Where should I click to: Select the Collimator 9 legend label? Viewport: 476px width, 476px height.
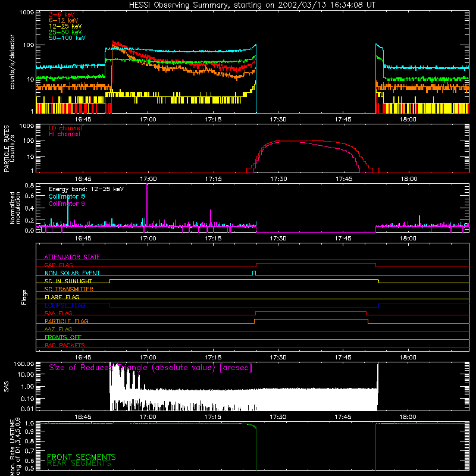(67, 203)
